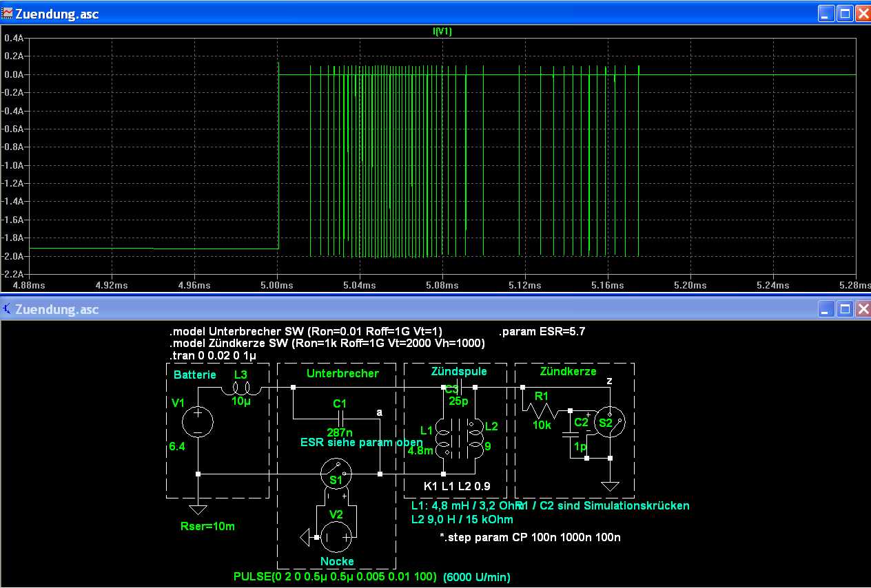Maximize the waveform plot window
This screenshot has width=871, height=588.
click(845, 13)
